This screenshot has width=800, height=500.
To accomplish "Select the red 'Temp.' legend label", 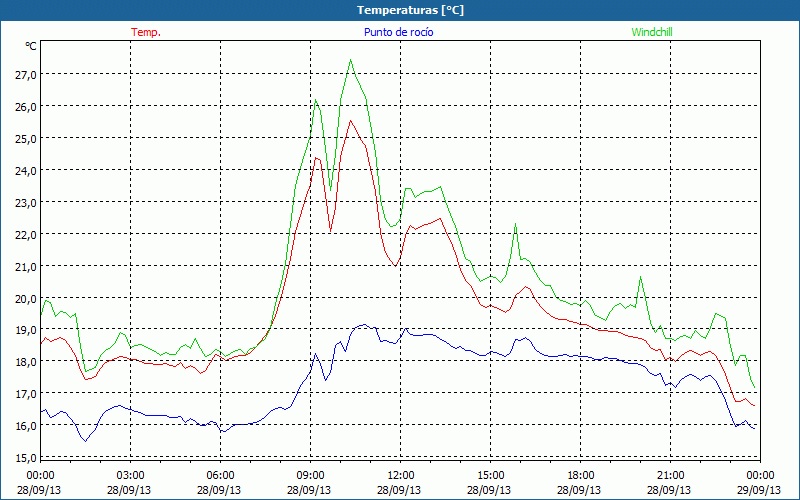I will coord(146,32).
